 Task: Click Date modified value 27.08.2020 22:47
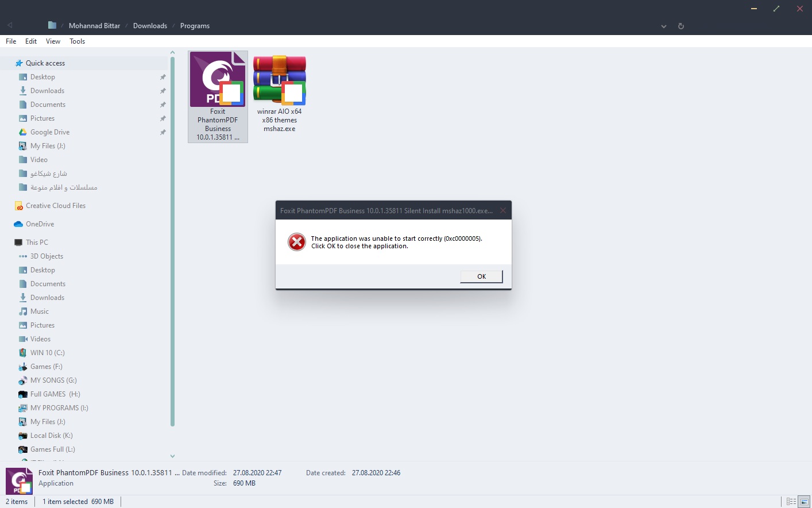pyautogui.click(x=257, y=473)
